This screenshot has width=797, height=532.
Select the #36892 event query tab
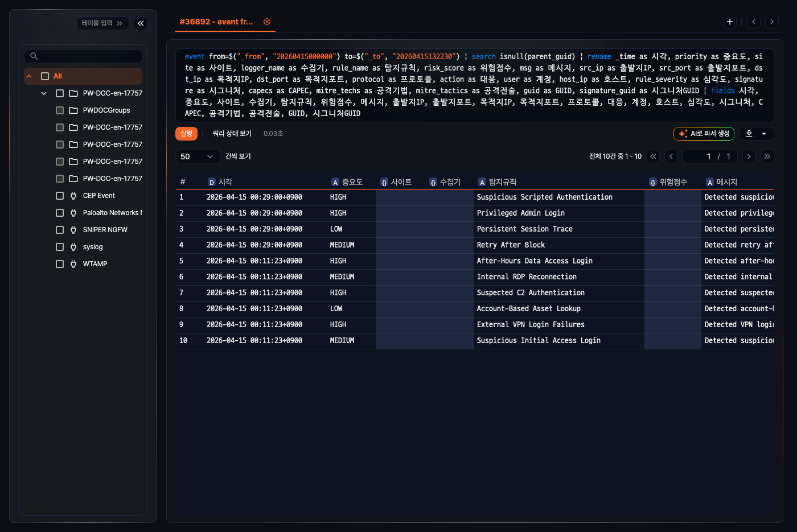(216, 22)
